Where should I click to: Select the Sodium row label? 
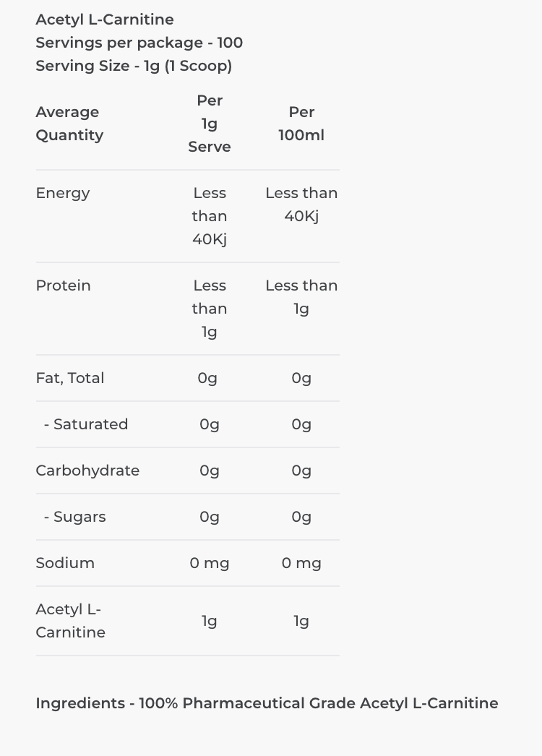click(x=65, y=563)
